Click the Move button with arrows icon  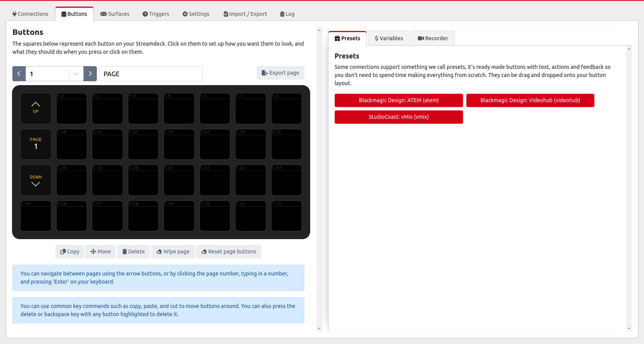coord(101,252)
